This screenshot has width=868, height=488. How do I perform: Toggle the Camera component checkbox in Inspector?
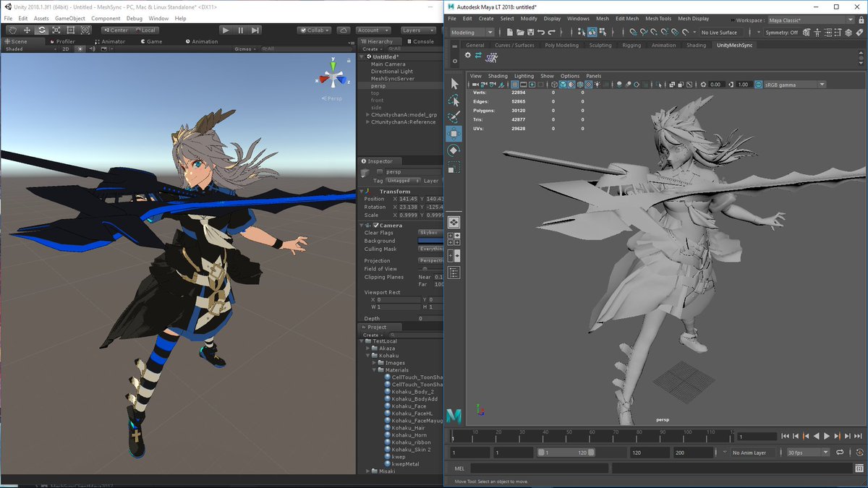pos(377,226)
